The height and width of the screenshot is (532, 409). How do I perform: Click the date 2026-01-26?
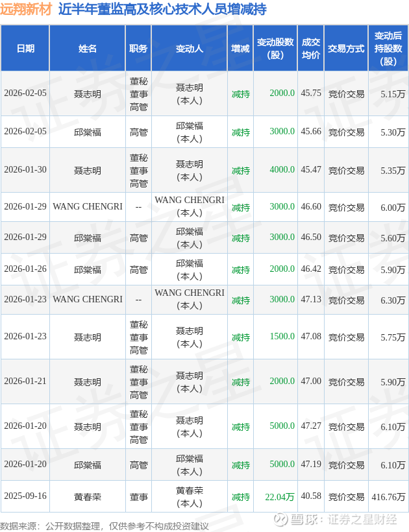pyautogui.click(x=25, y=269)
